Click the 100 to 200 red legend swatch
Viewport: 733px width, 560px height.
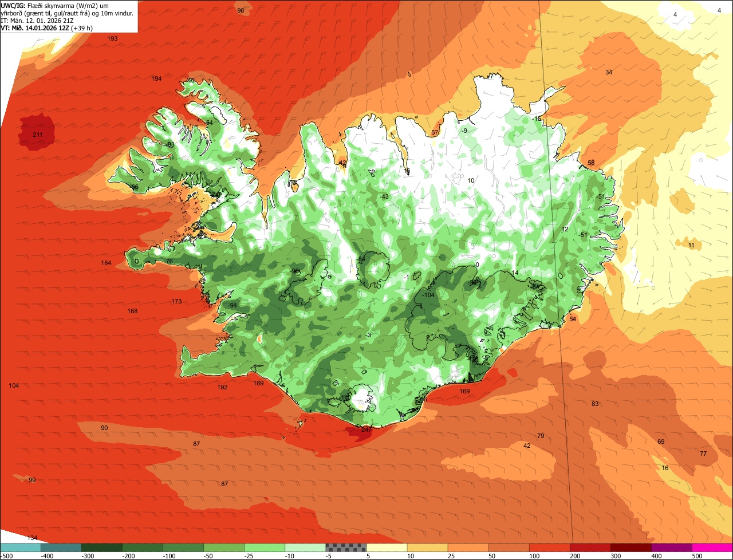pyautogui.click(x=549, y=547)
